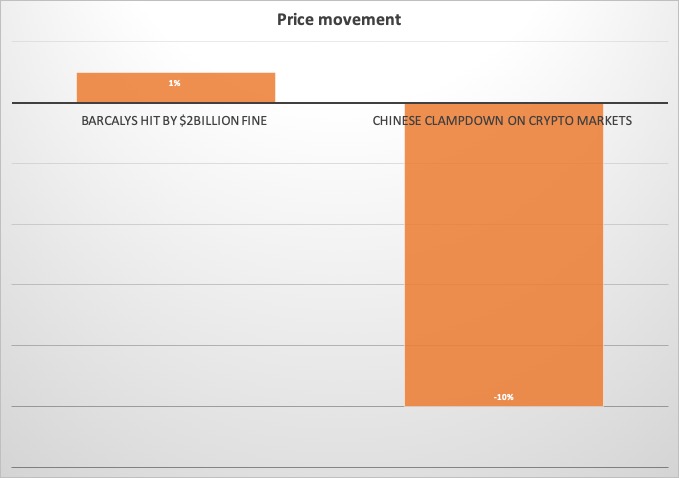679x478 pixels.
Task: Click the black horizontal zero axis line
Action: 340,103
